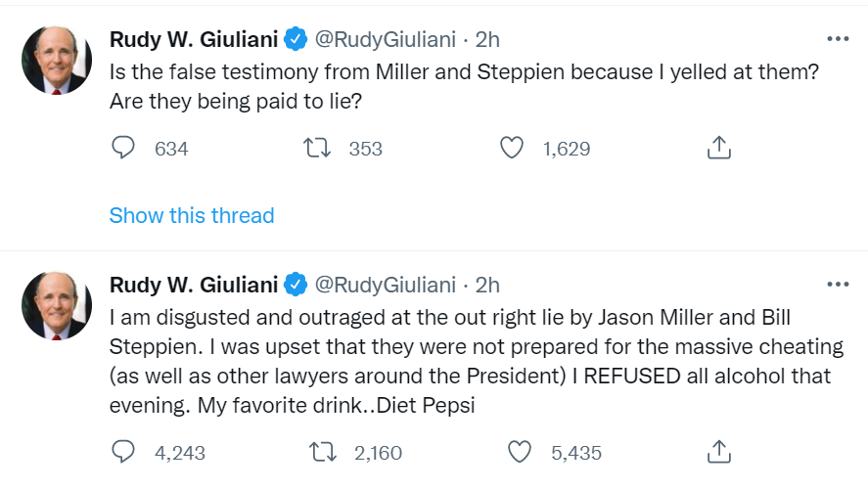Click the second tweet's profile picture
Screen dimensions: 868x489
[x=56, y=305]
